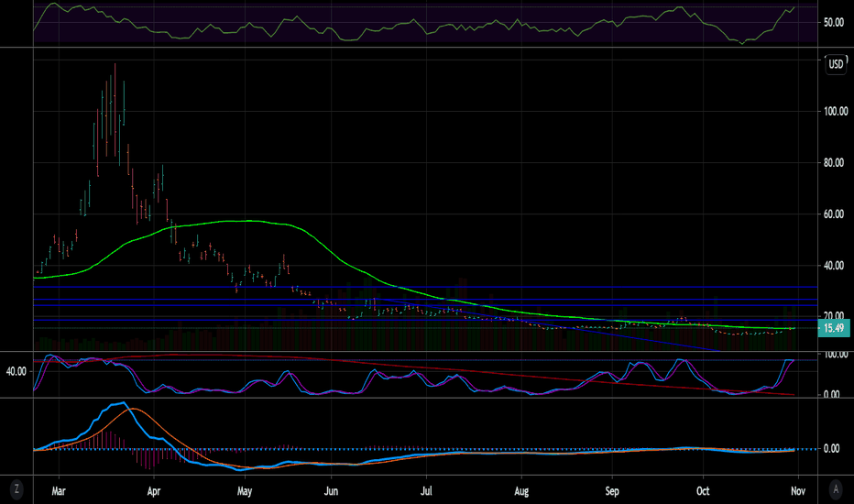Click the Jul label on the time axis
The image size is (854, 504).
426,491
